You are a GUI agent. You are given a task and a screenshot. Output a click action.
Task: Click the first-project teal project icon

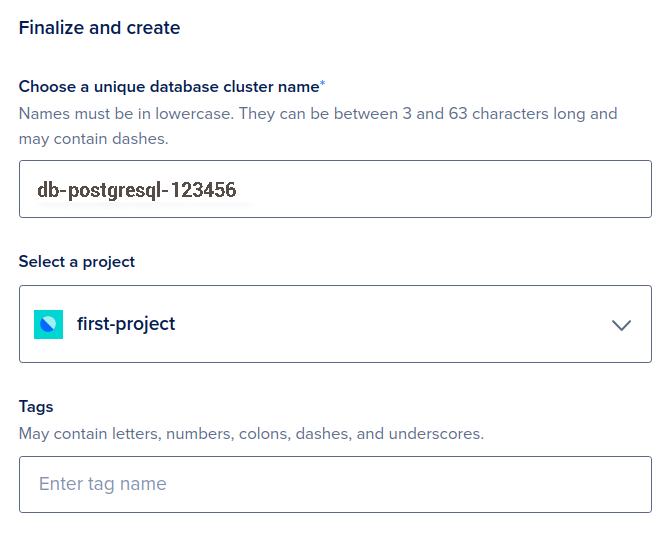[x=48, y=324]
